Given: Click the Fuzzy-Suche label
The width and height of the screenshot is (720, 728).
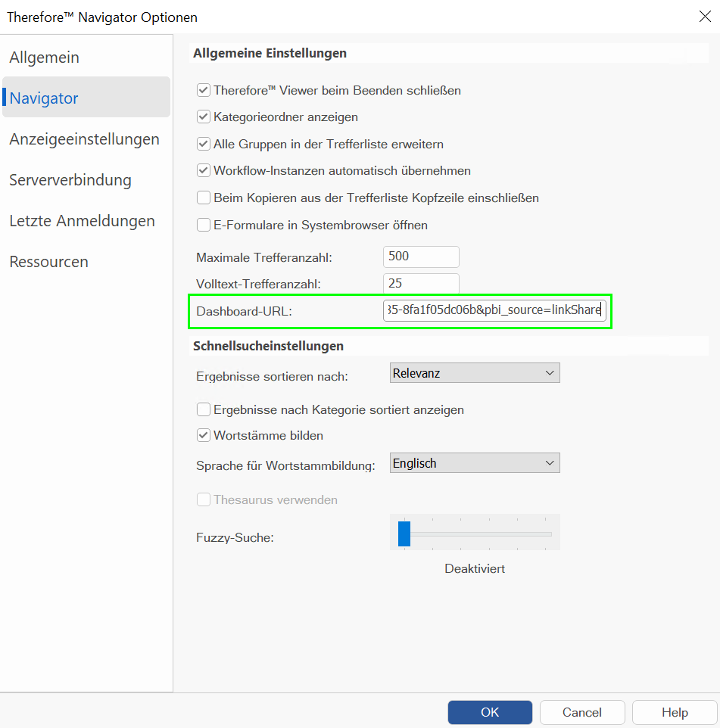Looking at the screenshot, I should 235,537.
